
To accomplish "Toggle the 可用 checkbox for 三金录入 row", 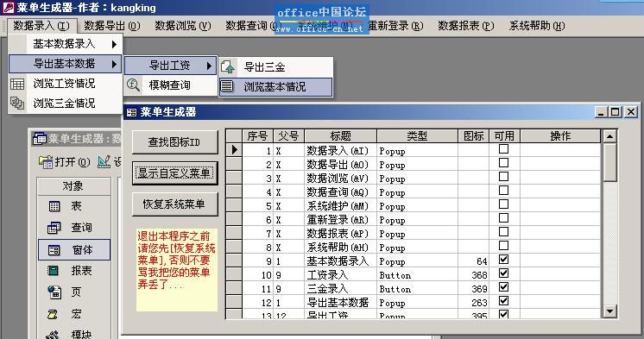I will (x=503, y=287).
